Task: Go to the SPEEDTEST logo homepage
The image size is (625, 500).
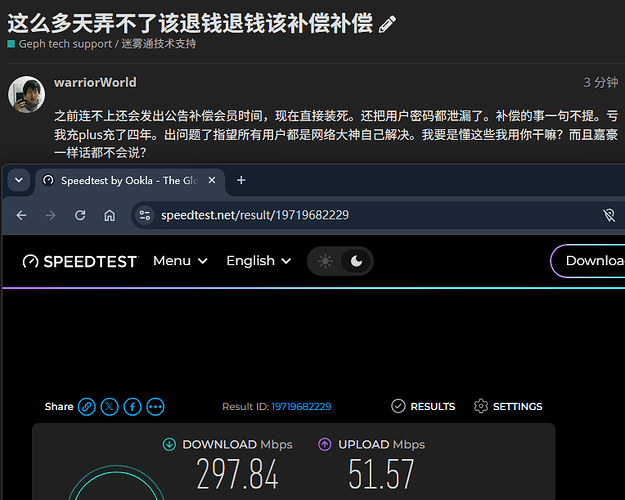Action: coord(81,262)
